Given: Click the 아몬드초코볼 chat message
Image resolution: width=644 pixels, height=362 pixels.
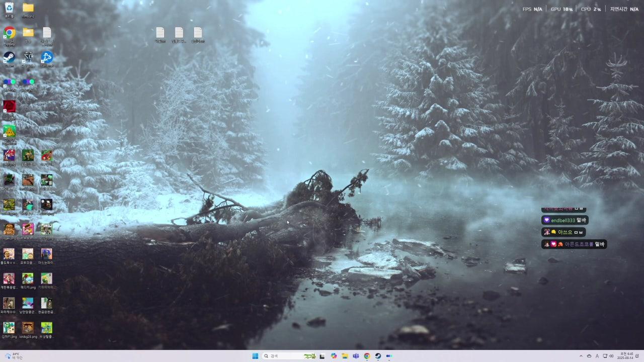Looking at the screenshot, I should click(574, 244).
